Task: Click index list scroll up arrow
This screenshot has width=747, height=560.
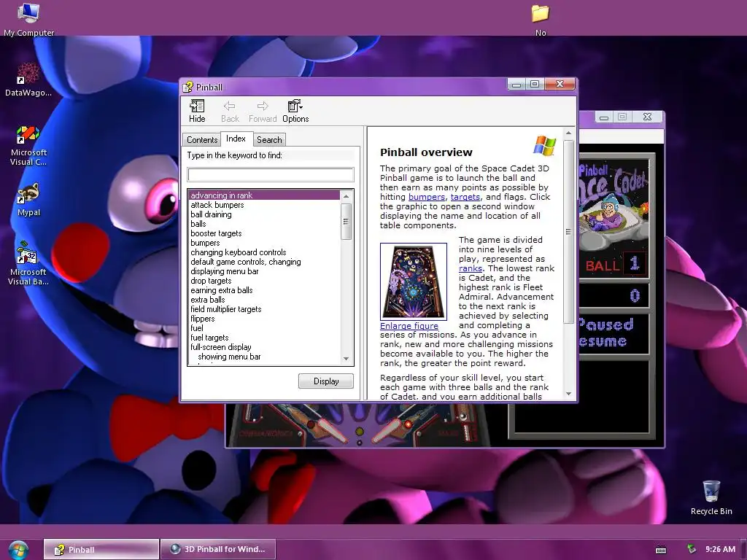Action: (347, 195)
